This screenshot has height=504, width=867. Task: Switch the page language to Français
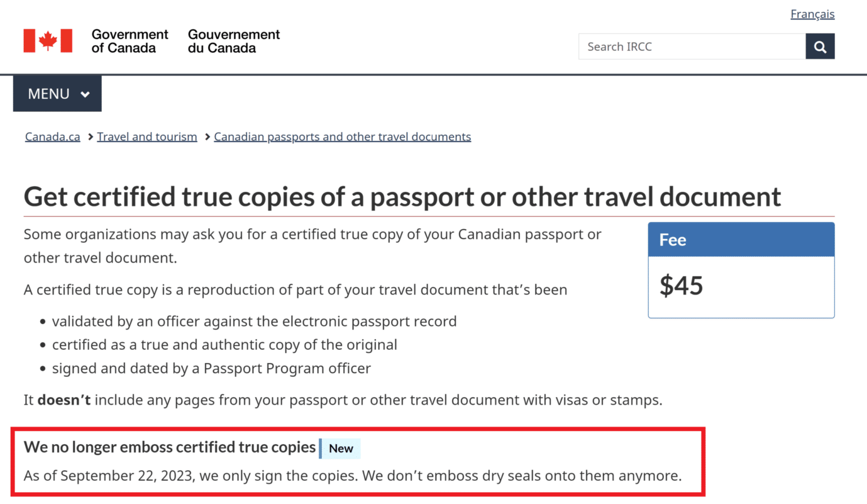(x=812, y=14)
